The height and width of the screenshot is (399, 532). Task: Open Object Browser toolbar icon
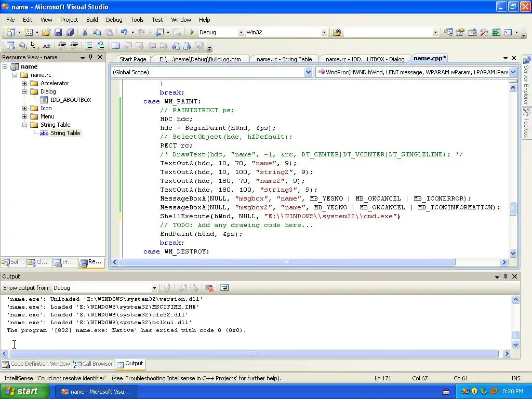point(472,32)
